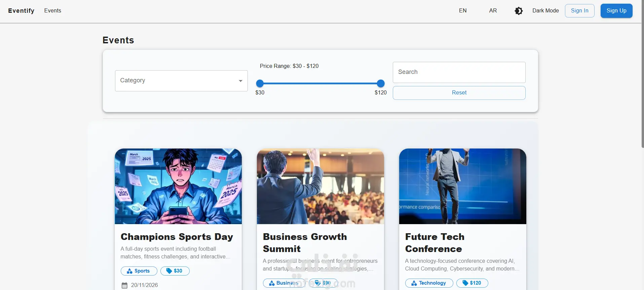
Task: Click the $30 price chip
Action: click(x=175, y=271)
